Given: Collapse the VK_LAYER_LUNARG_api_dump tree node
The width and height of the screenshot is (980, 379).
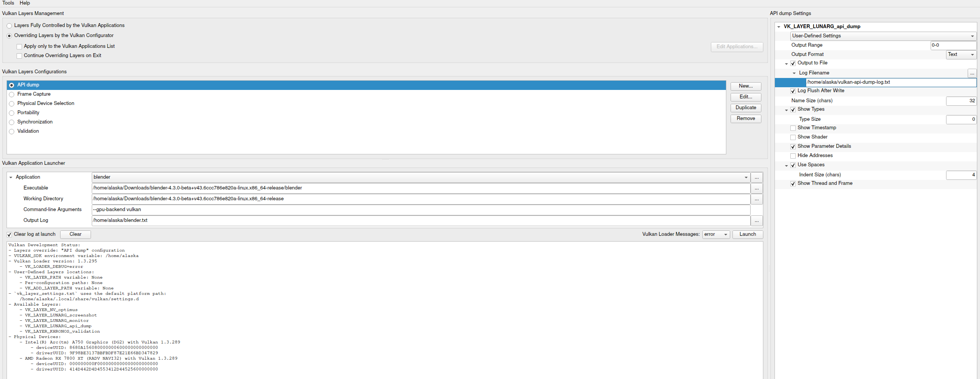Looking at the screenshot, I should tap(779, 27).
